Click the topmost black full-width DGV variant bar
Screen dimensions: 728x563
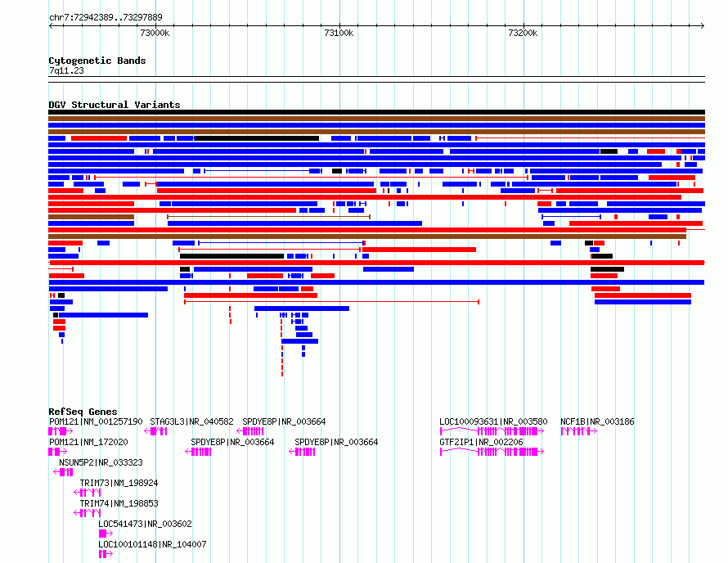tap(376, 112)
